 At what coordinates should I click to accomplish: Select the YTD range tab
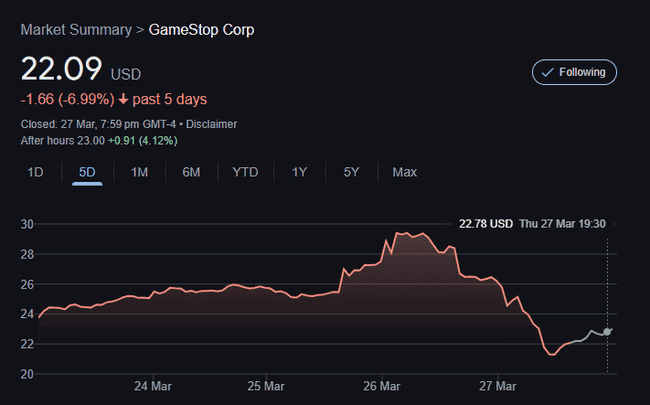point(245,172)
